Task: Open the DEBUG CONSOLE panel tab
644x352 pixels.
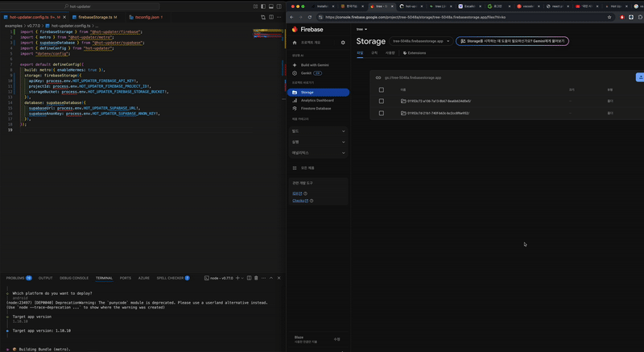Action: click(x=74, y=278)
